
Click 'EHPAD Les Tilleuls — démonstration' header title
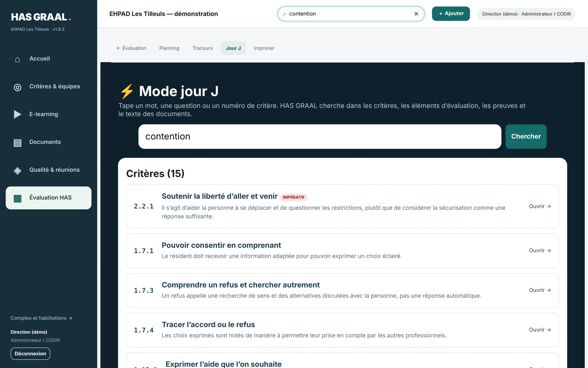click(163, 14)
